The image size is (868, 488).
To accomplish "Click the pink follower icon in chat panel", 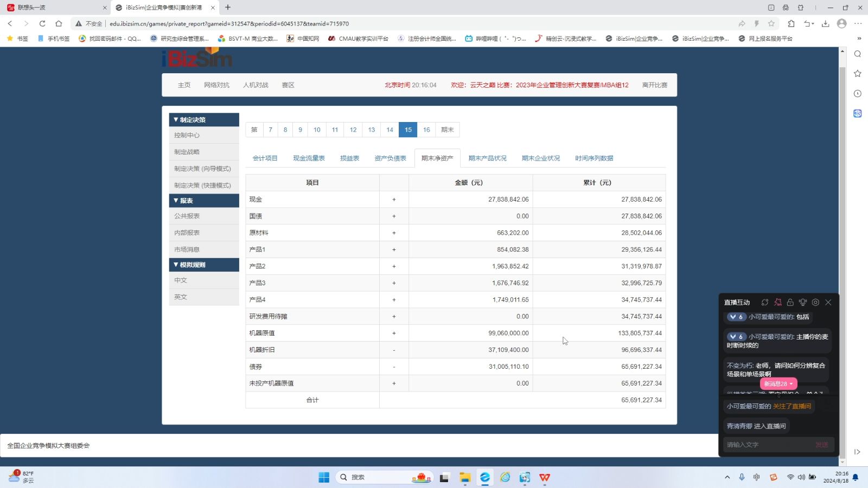I will (x=778, y=302).
